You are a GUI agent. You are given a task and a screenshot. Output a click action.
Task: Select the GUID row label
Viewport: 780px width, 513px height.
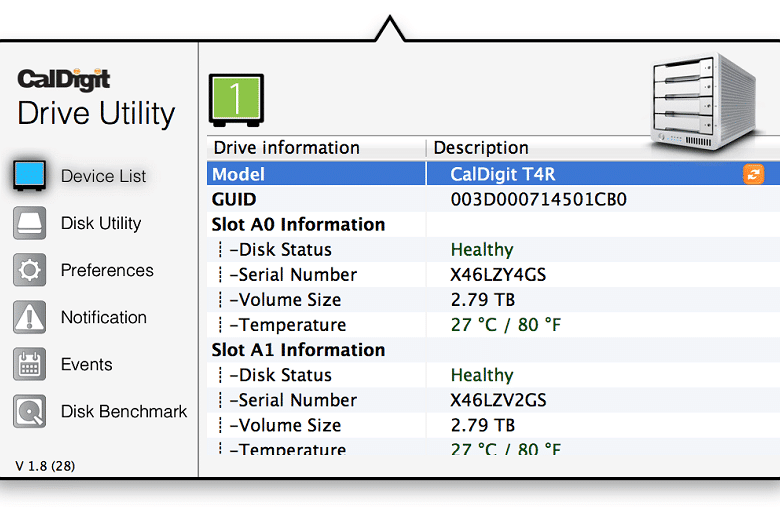[234, 199]
